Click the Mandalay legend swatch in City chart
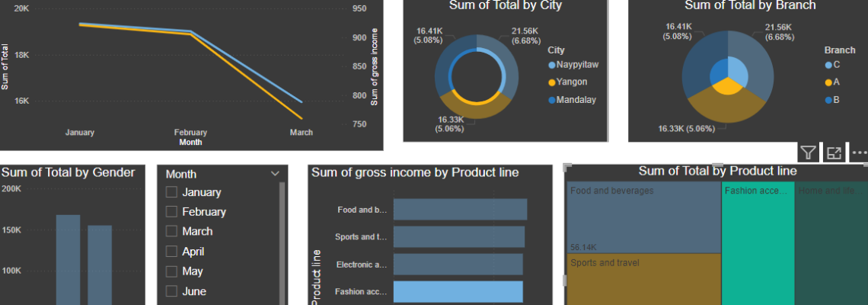This screenshot has height=305, width=868. coord(551,101)
